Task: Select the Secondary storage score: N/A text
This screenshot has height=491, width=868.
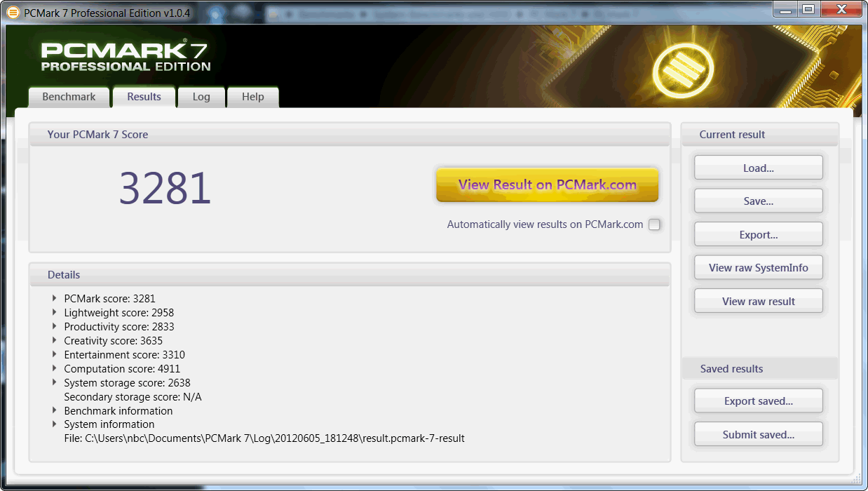Action: [x=133, y=396]
